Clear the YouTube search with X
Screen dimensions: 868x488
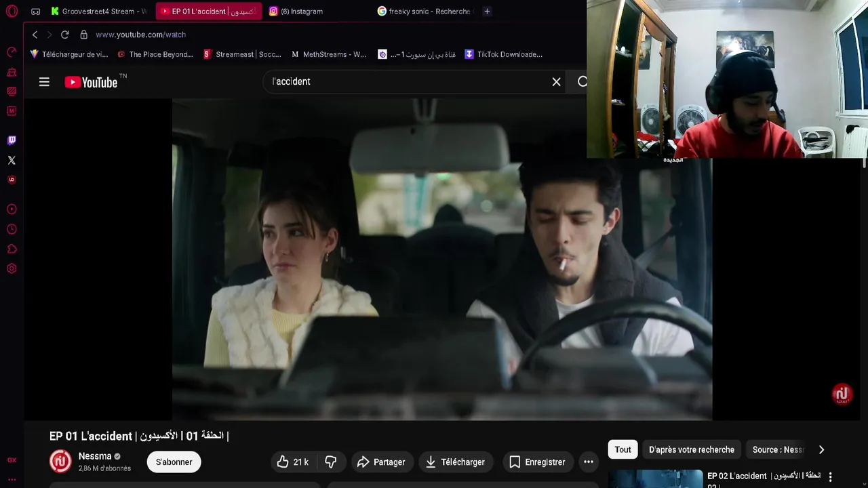(556, 82)
